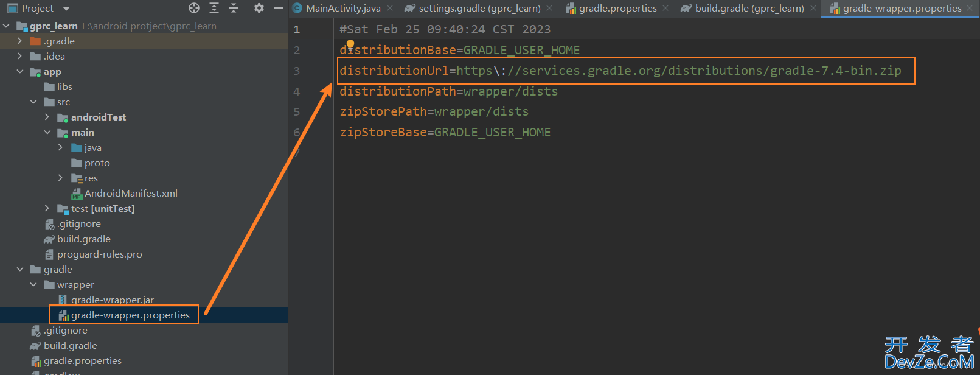Screen dimensions: 980x375
Task: Expand the test [unitTest] folder
Action: [47, 208]
